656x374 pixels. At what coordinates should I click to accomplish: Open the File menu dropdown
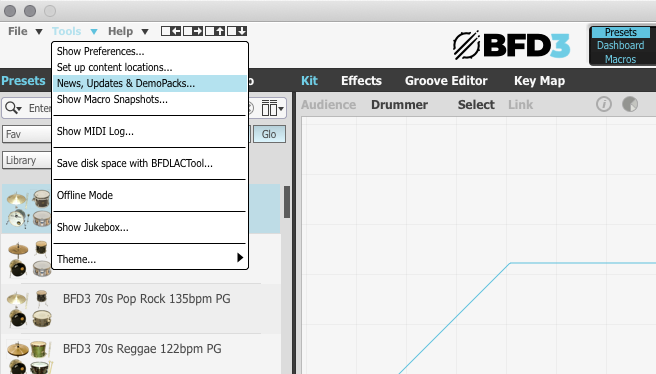pos(25,31)
